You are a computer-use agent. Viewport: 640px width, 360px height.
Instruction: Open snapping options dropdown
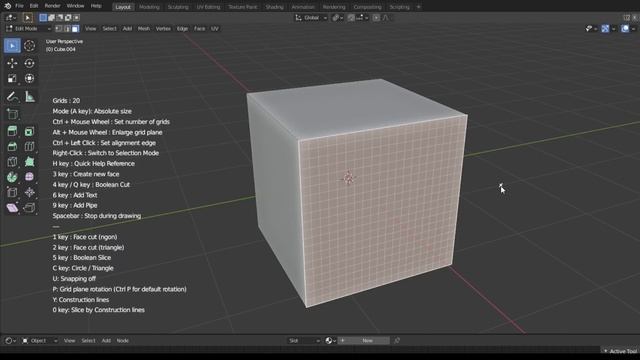coord(362,18)
